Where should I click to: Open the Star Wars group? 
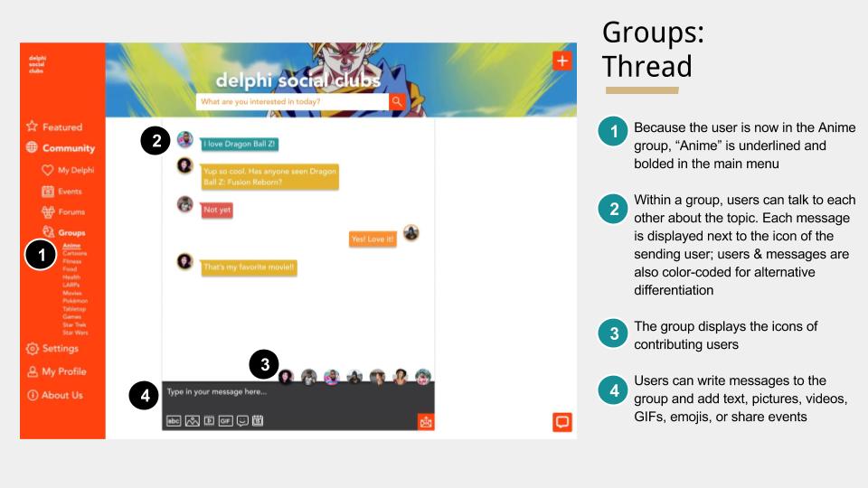[75, 333]
